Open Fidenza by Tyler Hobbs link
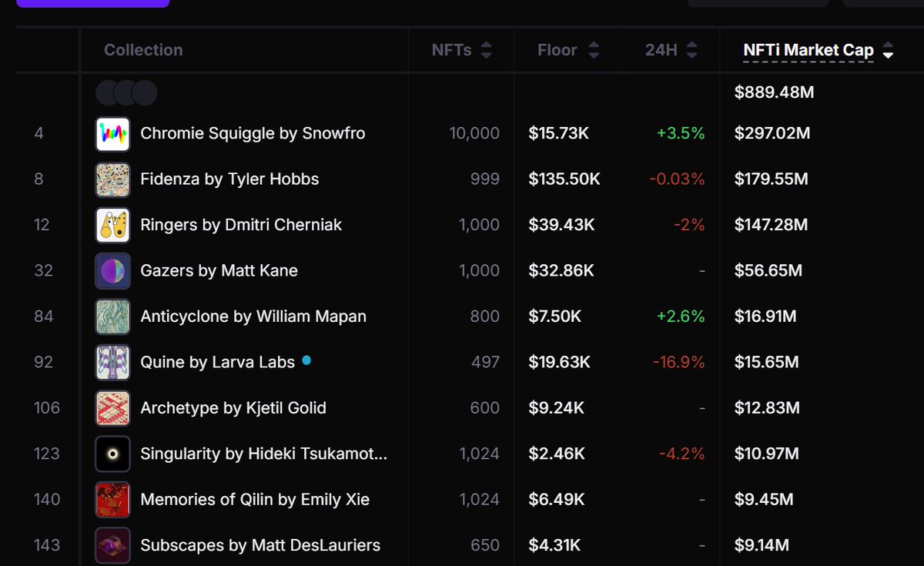The height and width of the screenshot is (566, 924). [229, 179]
